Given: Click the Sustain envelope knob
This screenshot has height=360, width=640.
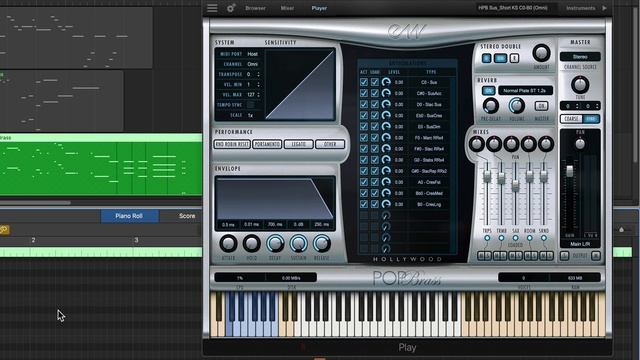Looking at the screenshot, I should click(298, 243).
